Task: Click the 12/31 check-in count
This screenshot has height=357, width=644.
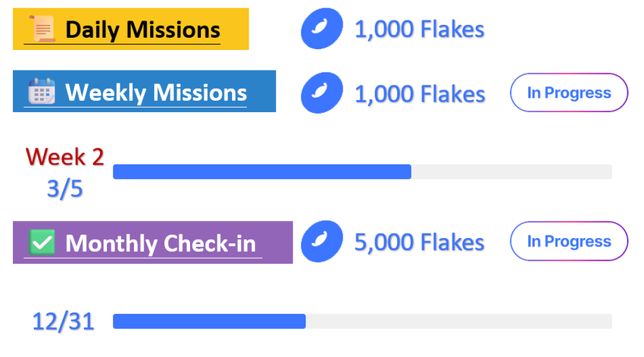Action: (64, 321)
